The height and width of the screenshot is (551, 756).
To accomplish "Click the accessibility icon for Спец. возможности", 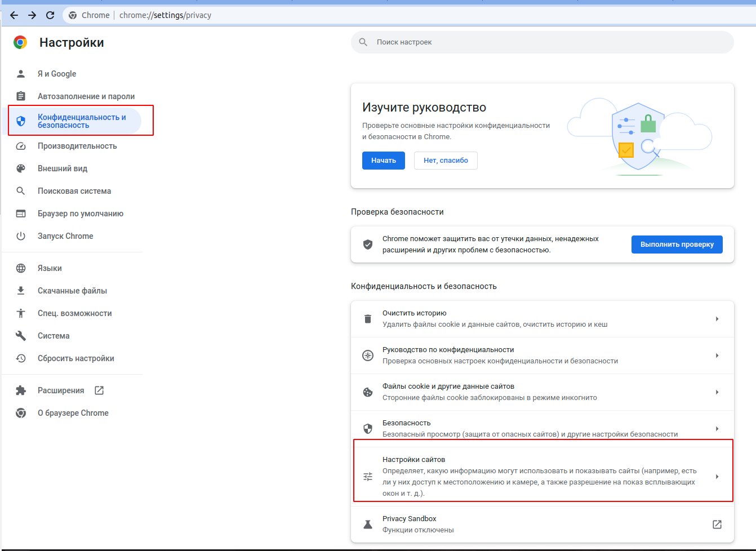I will point(21,313).
